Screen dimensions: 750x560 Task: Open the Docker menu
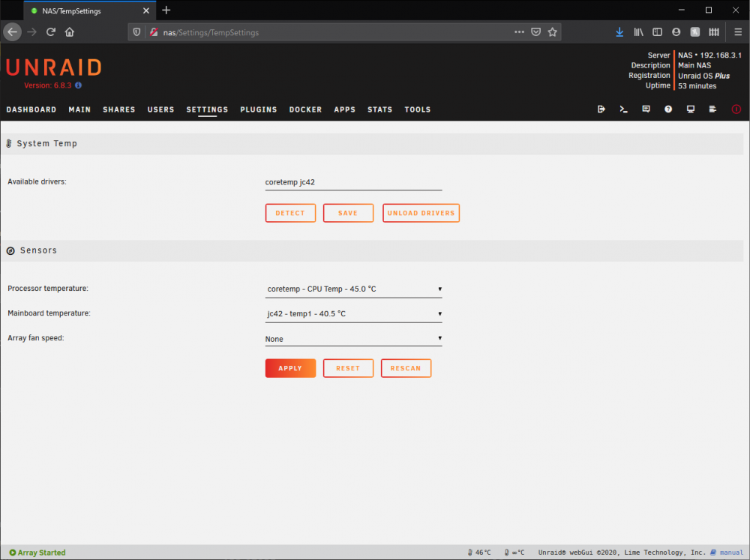306,109
